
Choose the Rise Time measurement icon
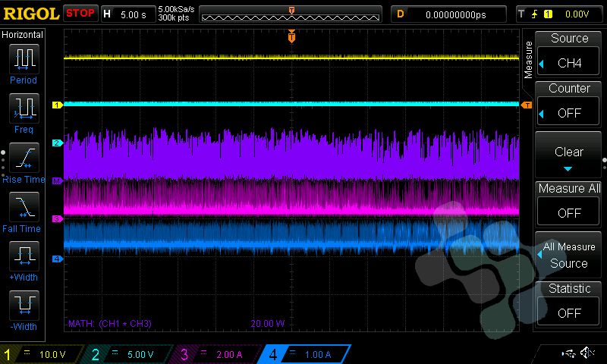24,158
